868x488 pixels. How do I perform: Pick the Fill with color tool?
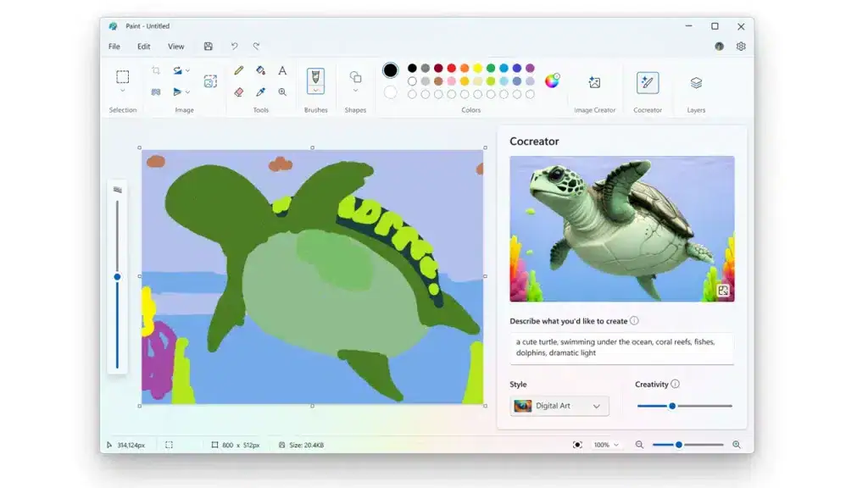(261, 70)
